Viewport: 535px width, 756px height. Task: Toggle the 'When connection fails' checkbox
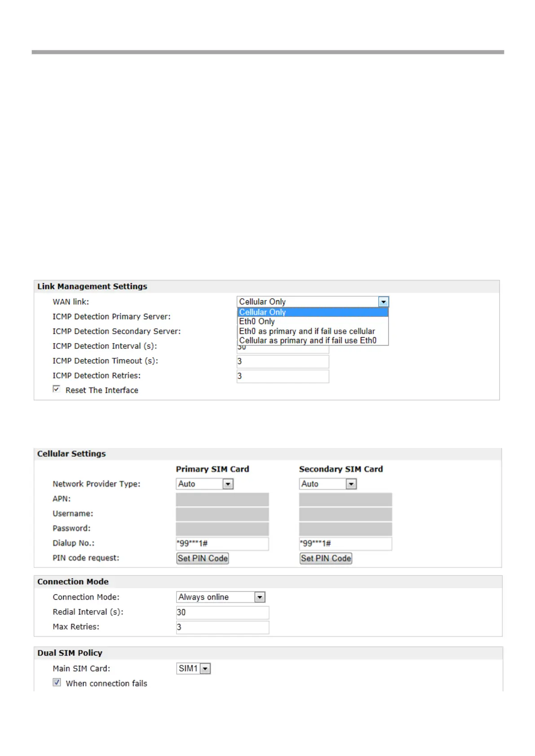[57, 682]
